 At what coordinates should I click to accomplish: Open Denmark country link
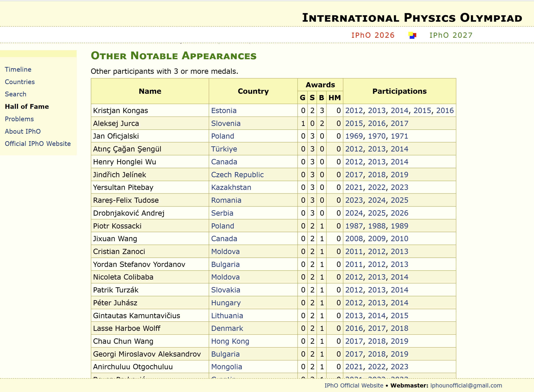click(227, 328)
